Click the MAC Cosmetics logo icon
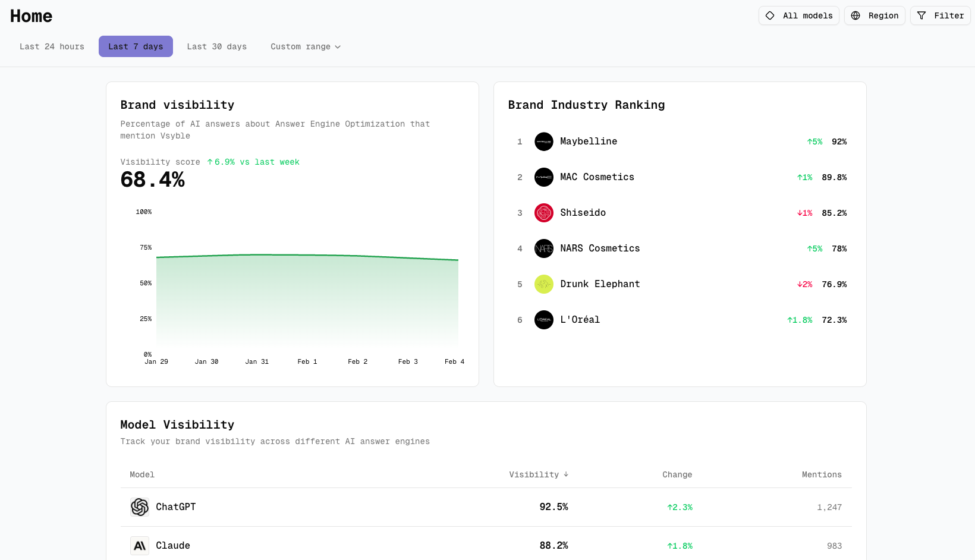 tap(543, 177)
